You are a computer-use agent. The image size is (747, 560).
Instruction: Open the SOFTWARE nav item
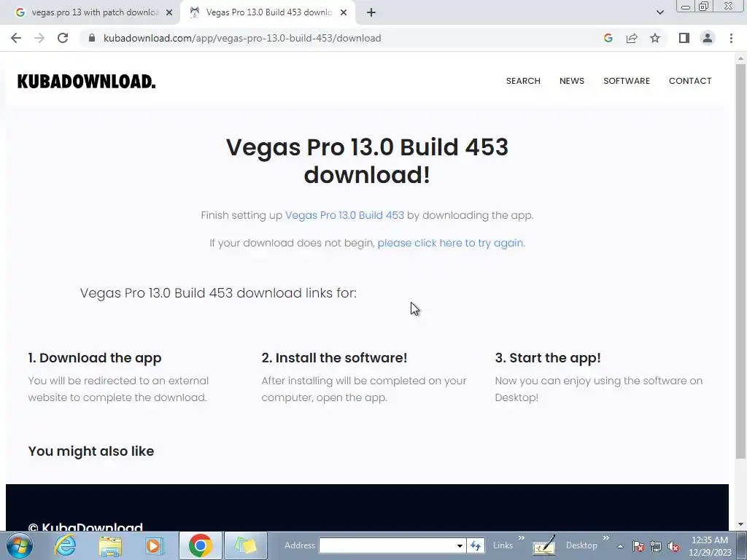pyautogui.click(x=627, y=81)
